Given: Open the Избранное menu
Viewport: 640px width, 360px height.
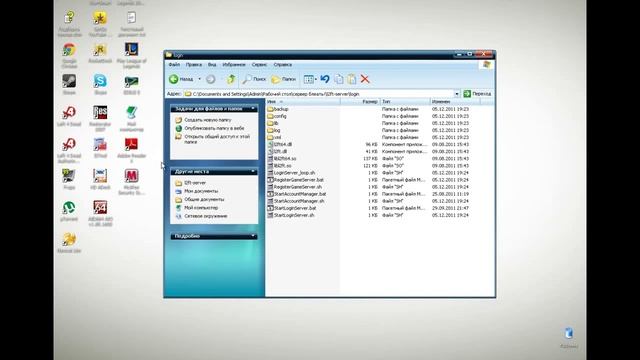Looking at the screenshot, I should (x=234, y=64).
